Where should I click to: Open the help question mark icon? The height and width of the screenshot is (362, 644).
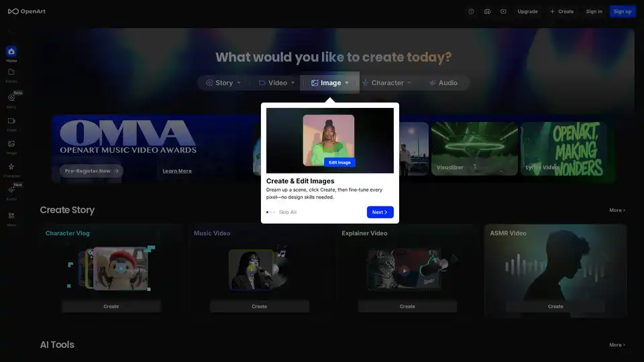point(471,11)
